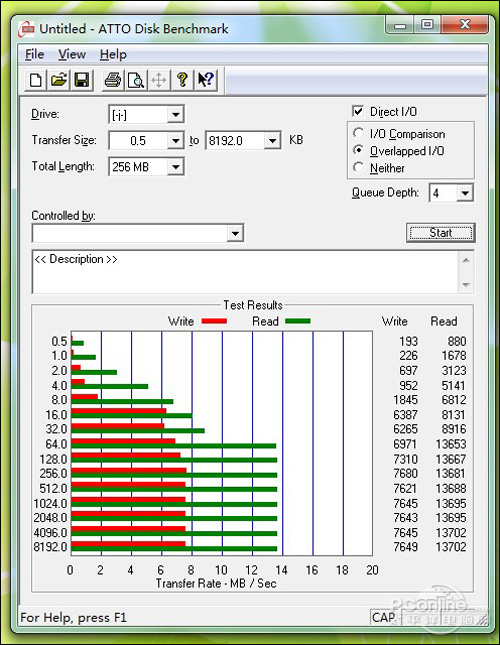Open the File menu
The height and width of the screenshot is (645, 500).
35,54
